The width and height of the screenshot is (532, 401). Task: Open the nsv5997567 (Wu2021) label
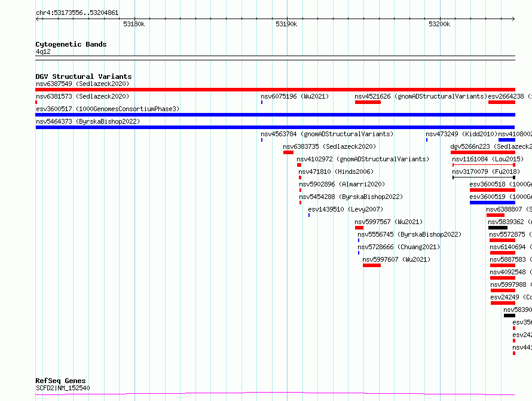pyautogui.click(x=389, y=222)
